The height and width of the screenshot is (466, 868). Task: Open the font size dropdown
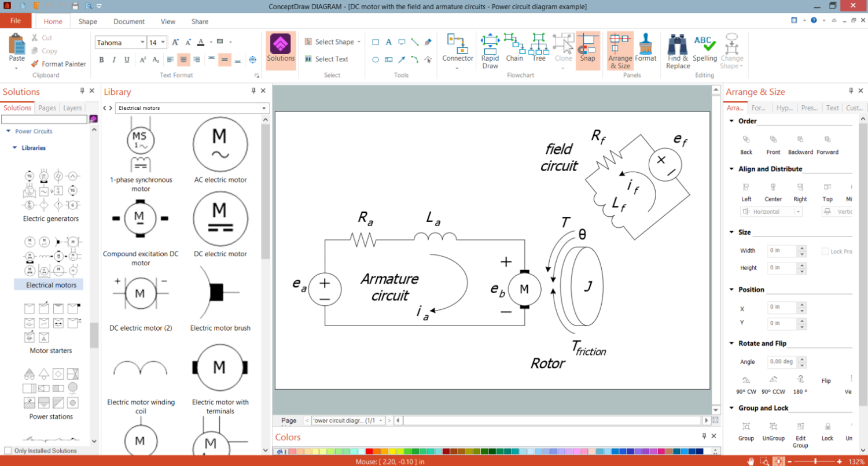click(x=163, y=43)
